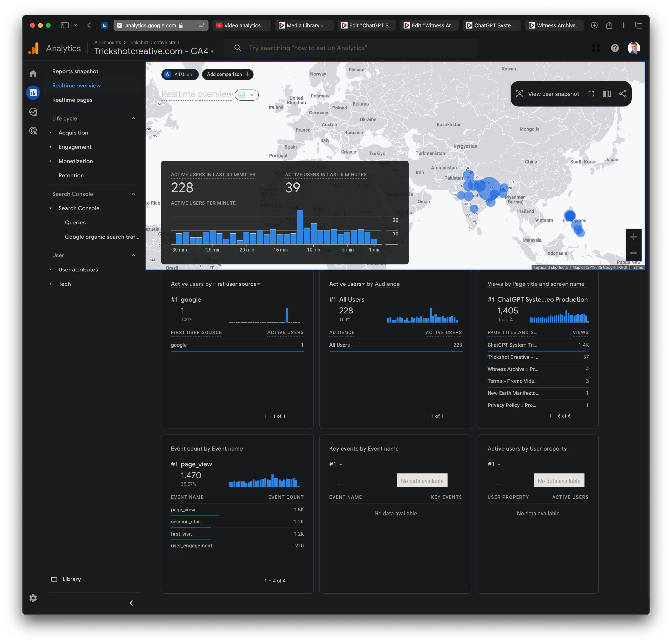Click the Safari sidebar toggle icon

click(65, 25)
